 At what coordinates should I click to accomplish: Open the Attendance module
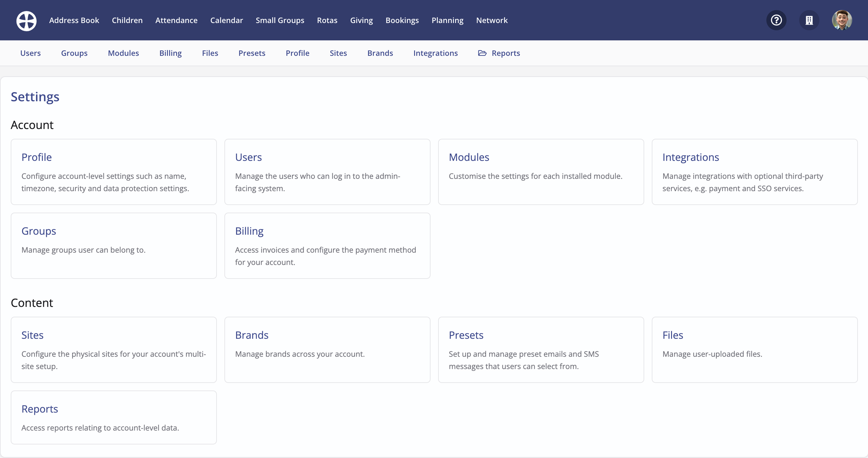tap(176, 20)
